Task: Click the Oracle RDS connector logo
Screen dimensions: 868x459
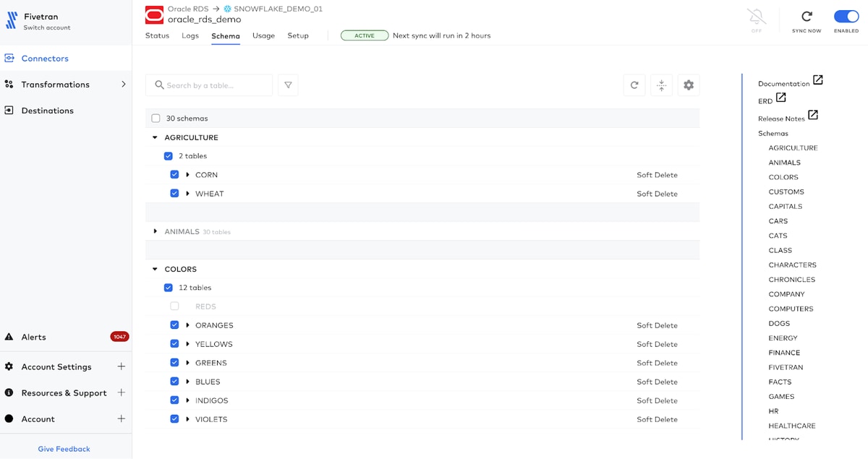Action: 154,14
